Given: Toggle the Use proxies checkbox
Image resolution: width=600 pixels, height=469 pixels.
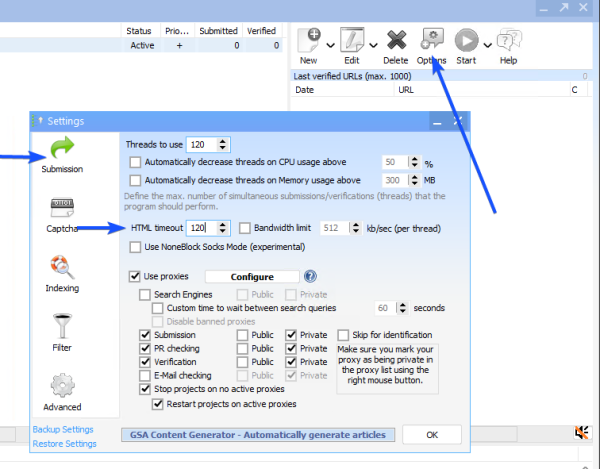Looking at the screenshot, I should click(x=135, y=276).
